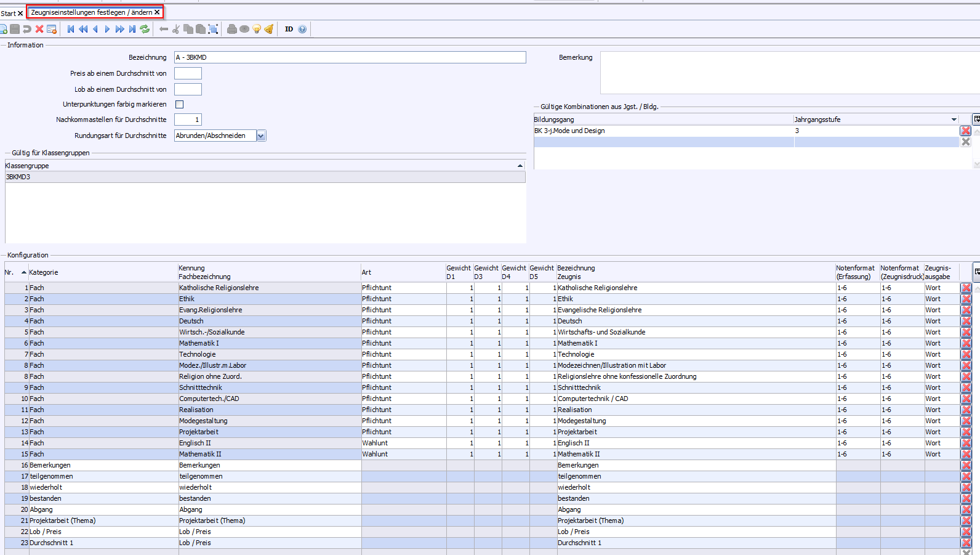
Task: Jump to first record with navigation icon
Action: point(71,29)
